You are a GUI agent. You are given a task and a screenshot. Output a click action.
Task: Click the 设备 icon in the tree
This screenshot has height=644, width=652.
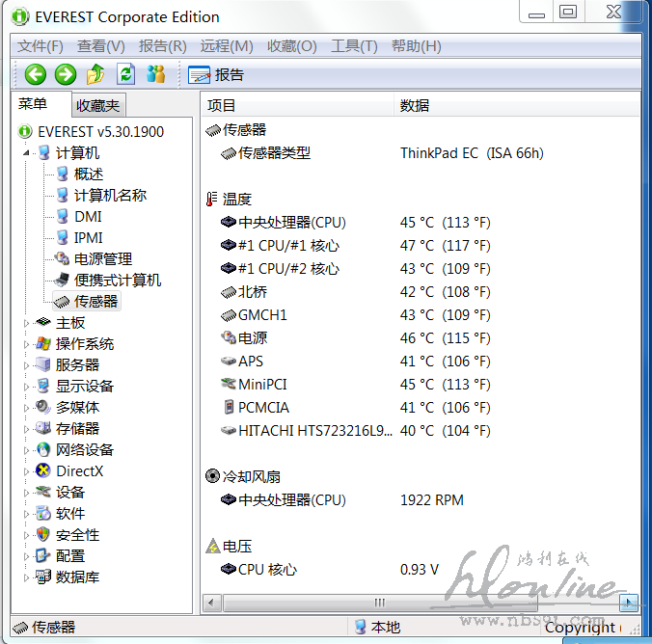[x=43, y=492]
